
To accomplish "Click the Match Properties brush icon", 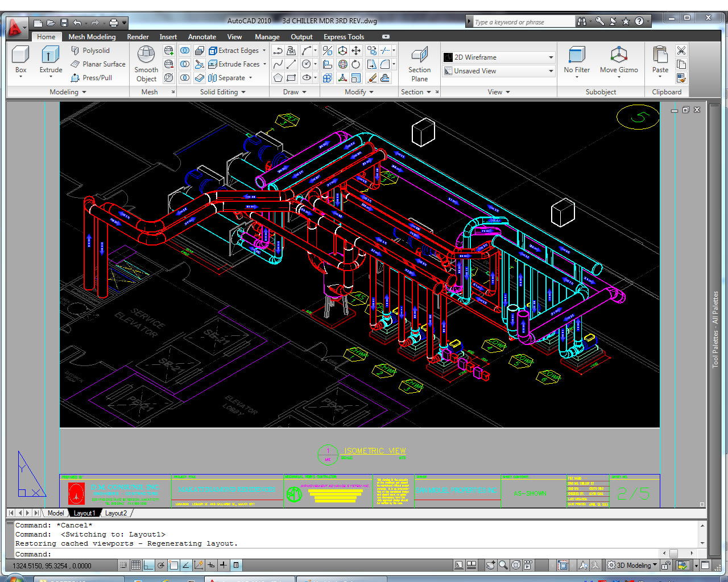I will 681,78.
